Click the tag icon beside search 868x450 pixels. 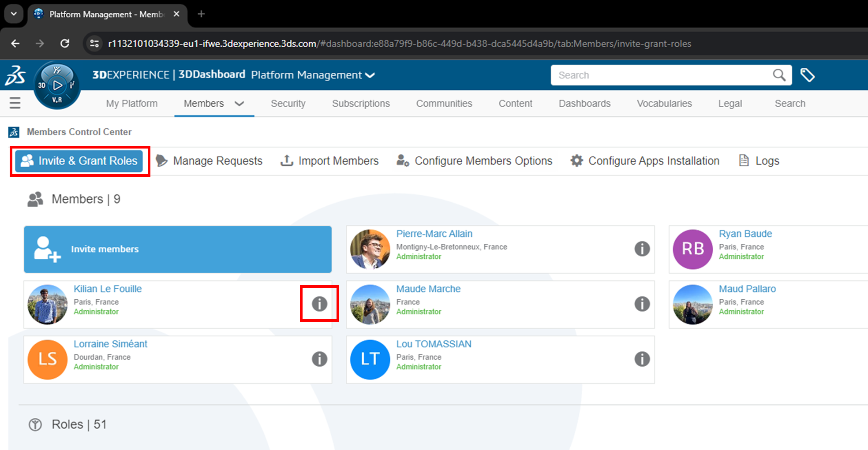coord(807,75)
